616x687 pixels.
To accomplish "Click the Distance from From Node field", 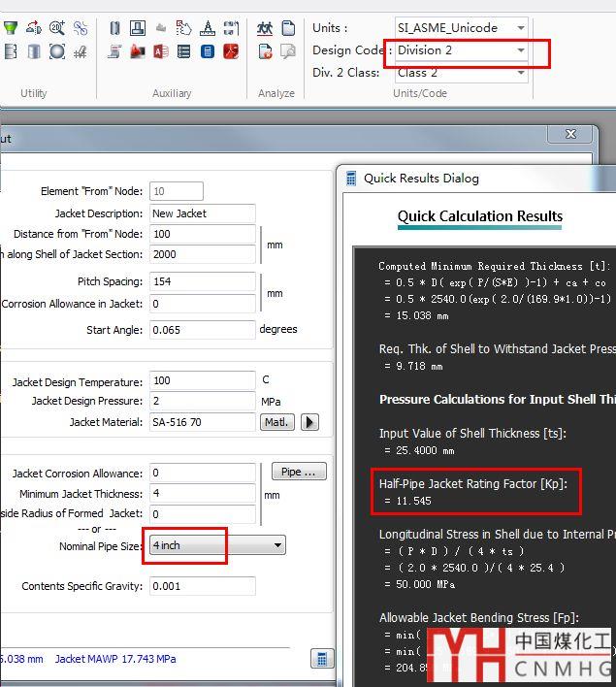I will pos(203,234).
